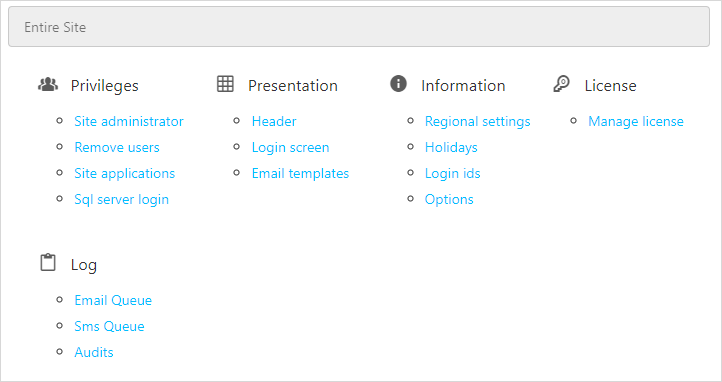The image size is (722, 382).
Task: Click the Privileges people group icon
Action: click(48, 84)
